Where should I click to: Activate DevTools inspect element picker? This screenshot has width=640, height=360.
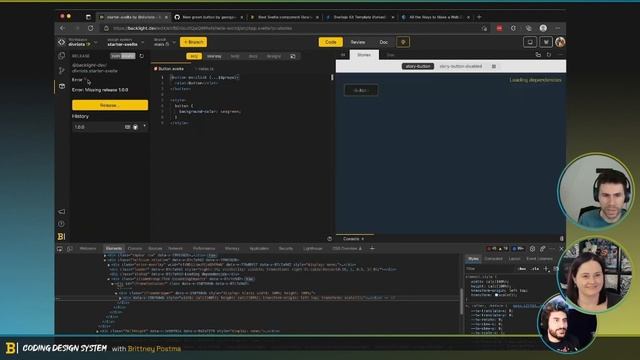(x=60, y=249)
